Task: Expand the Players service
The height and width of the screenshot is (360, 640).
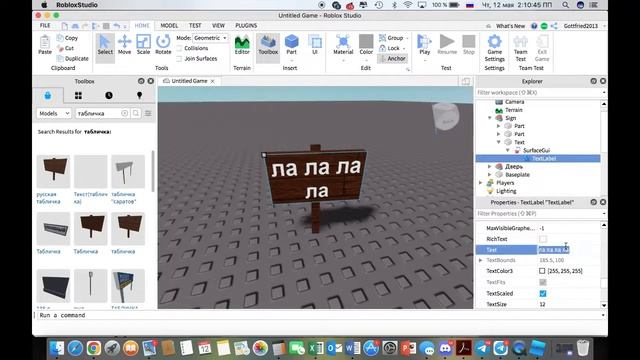Action: [481, 183]
